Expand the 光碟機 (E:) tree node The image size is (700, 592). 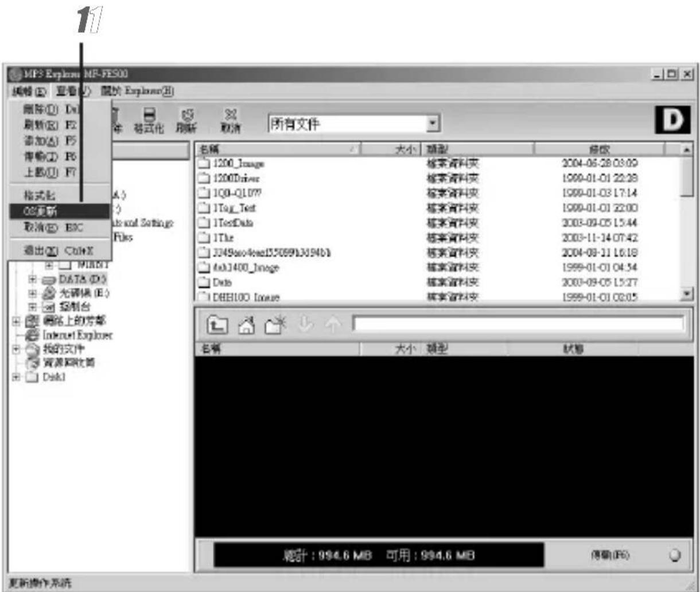[x=33, y=293]
